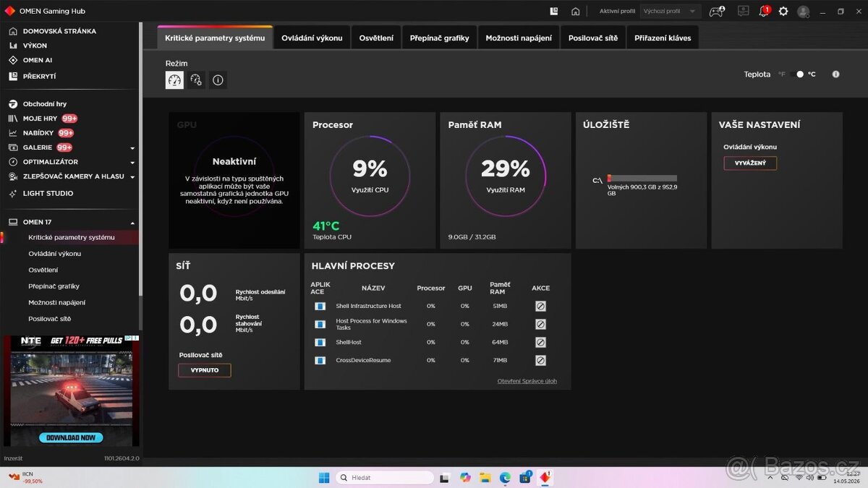This screenshot has width=868, height=488.
Task: Open the Windows Start menu
Action: tap(324, 477)
